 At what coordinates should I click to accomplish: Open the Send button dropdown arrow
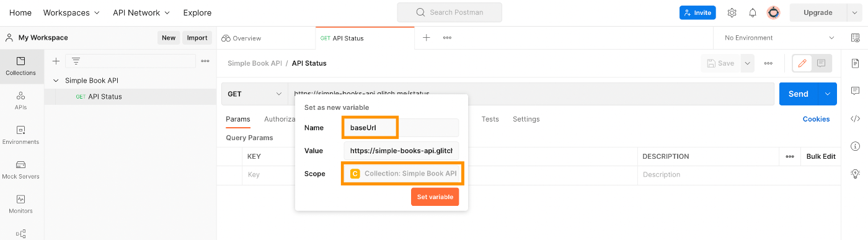pos(827,94)
